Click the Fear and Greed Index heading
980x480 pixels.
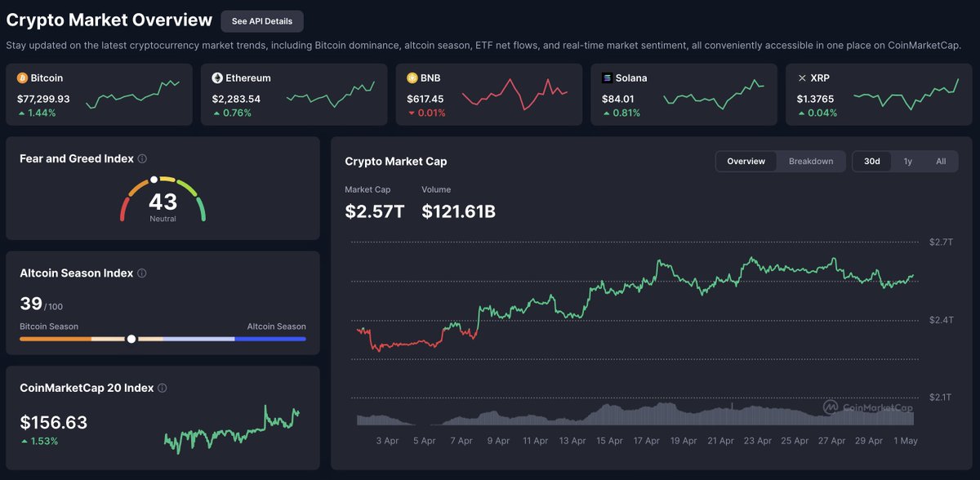click(77, 159)
